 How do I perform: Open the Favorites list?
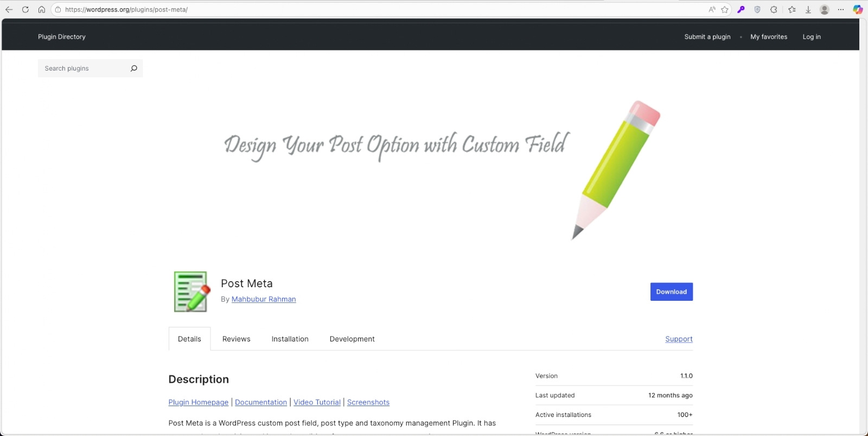point(792,9)
